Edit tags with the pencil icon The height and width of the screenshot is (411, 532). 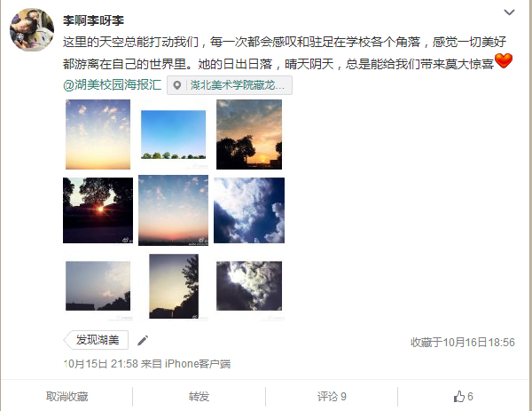pos(143,340)
